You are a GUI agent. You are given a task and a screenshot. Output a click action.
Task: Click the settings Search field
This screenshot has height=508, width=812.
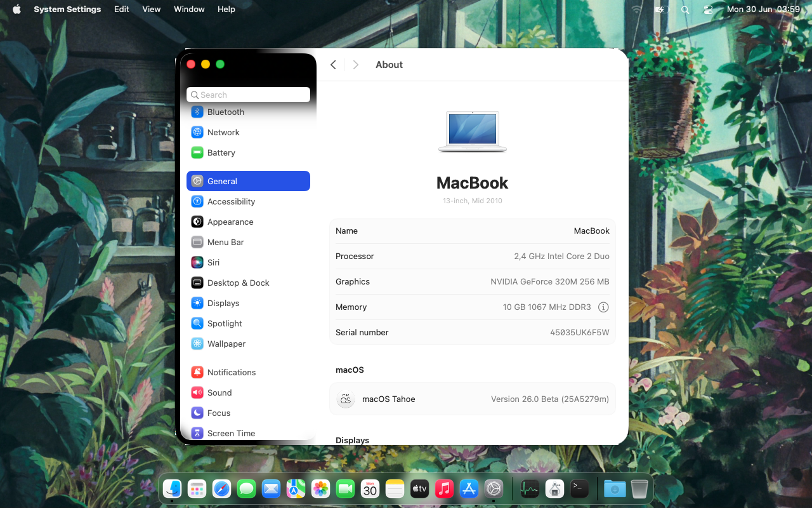[x=248, y=95]
